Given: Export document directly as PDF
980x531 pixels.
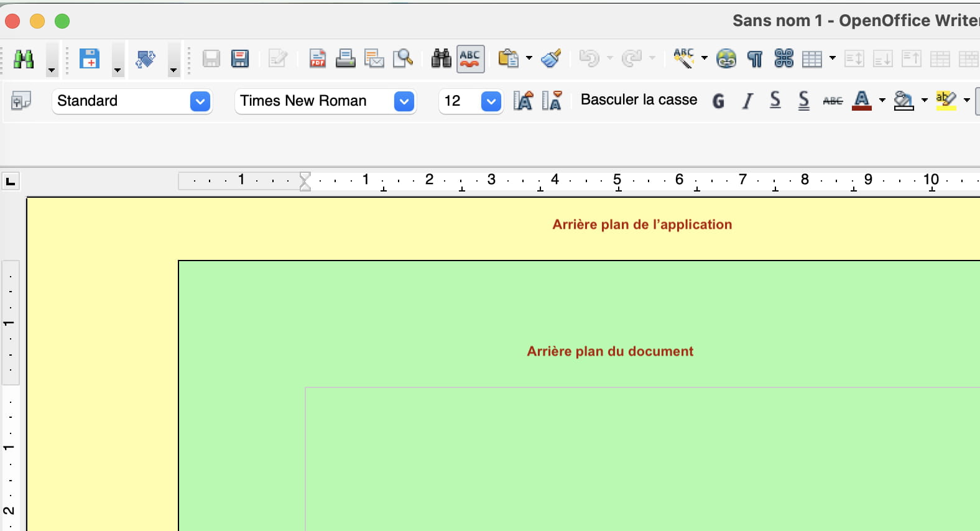Looking at the screenshot, I should click(318, 59).
